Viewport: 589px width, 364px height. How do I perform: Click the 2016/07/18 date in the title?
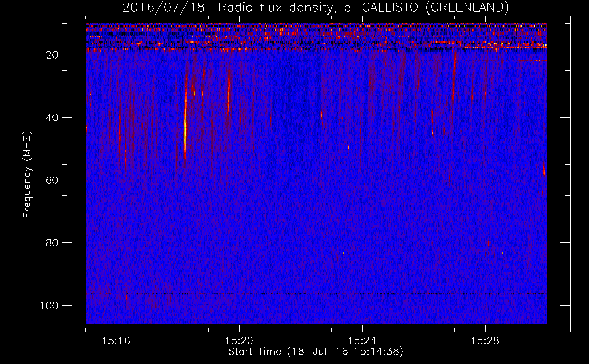(x=163, y=7)
